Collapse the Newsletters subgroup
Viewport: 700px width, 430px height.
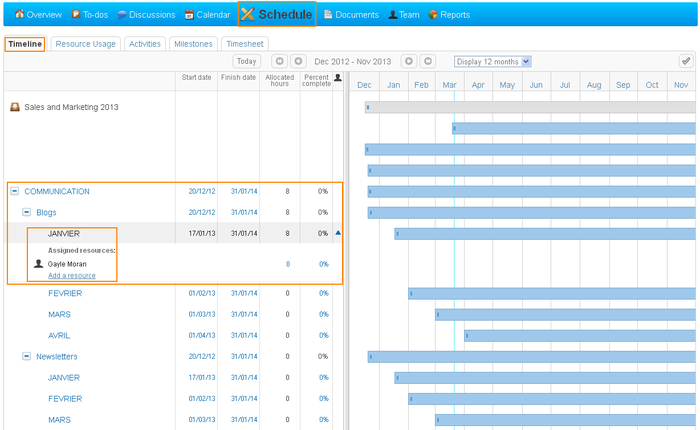pos(27,356)
